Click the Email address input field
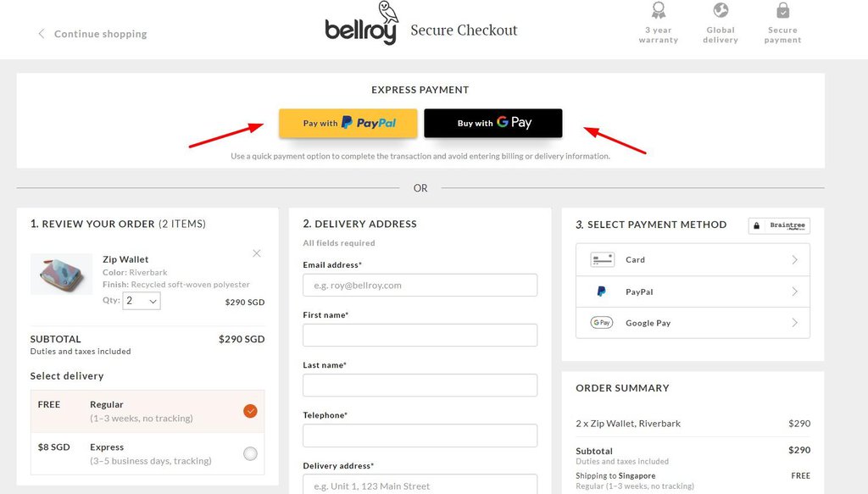Image resolution: width=868 pixels, height=494 pixels. (x=420, y=285)
